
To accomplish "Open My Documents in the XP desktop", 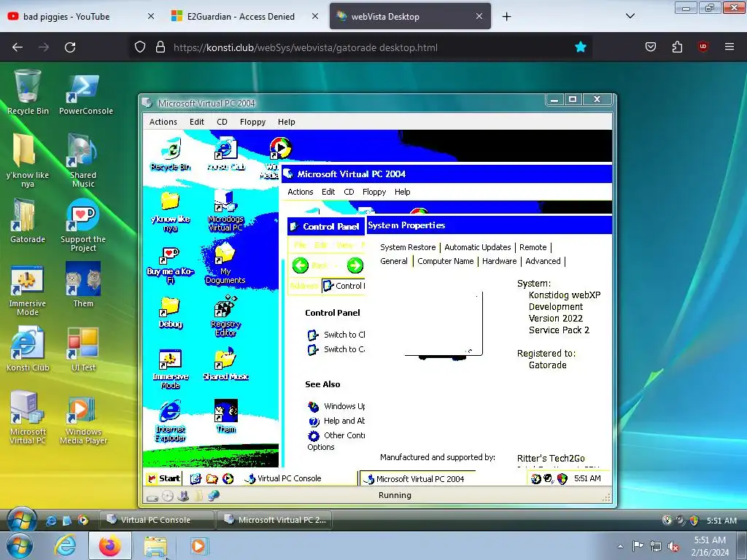I will tap(225, 263).
